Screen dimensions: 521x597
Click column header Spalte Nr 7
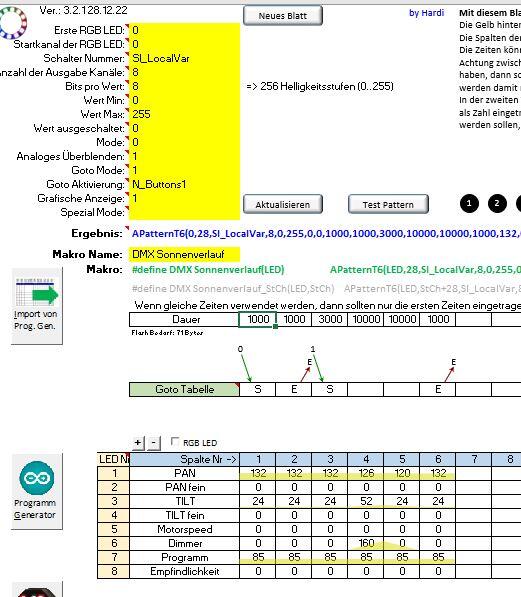pyautogui.click(x=474, y=459)
